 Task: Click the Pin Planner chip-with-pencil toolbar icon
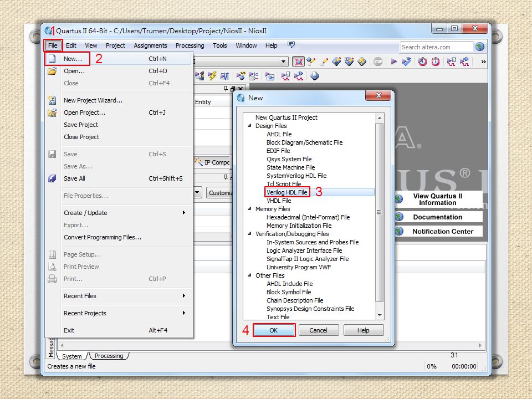[336, 62]
